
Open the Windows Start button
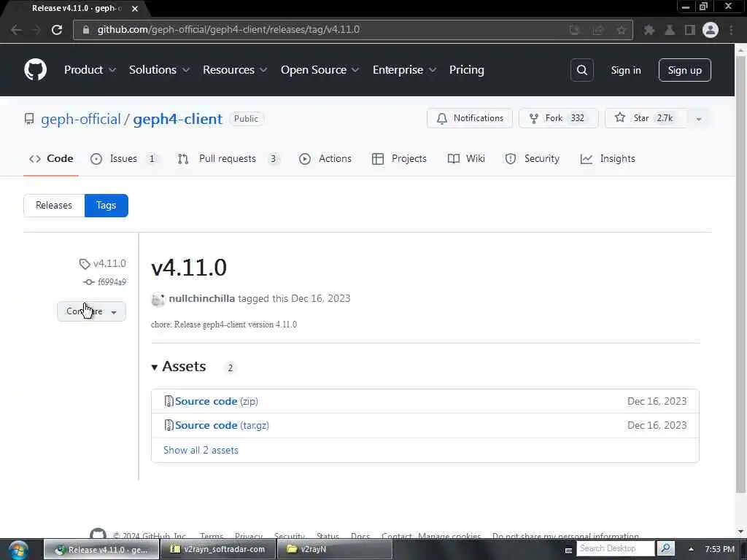click(18, 550)
